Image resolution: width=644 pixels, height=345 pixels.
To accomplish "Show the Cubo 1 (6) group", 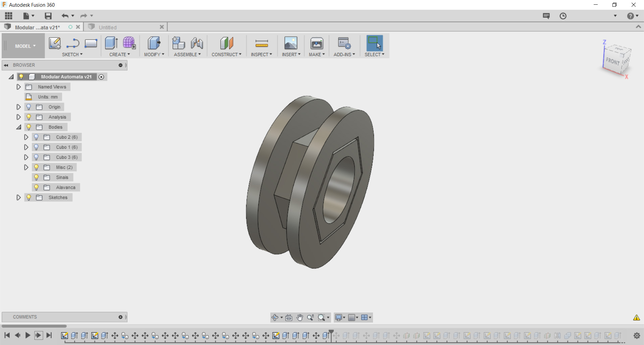I will click(x=37, y=147).
